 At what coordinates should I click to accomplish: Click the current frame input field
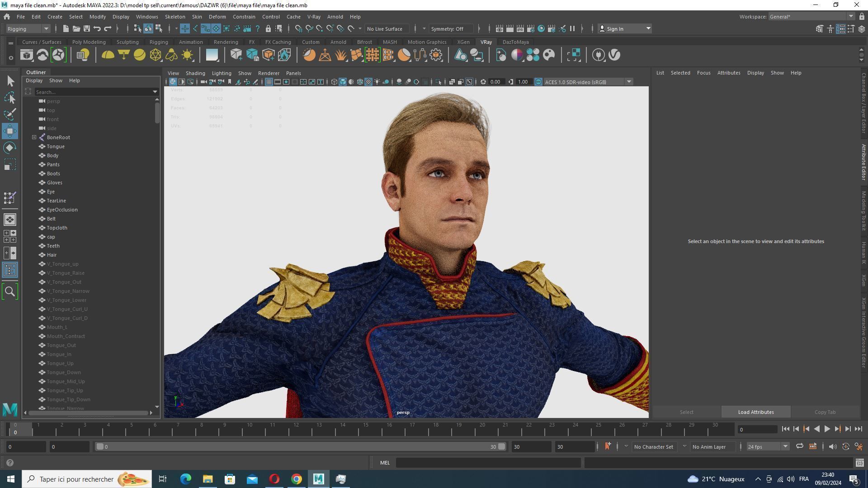(757, 429)
